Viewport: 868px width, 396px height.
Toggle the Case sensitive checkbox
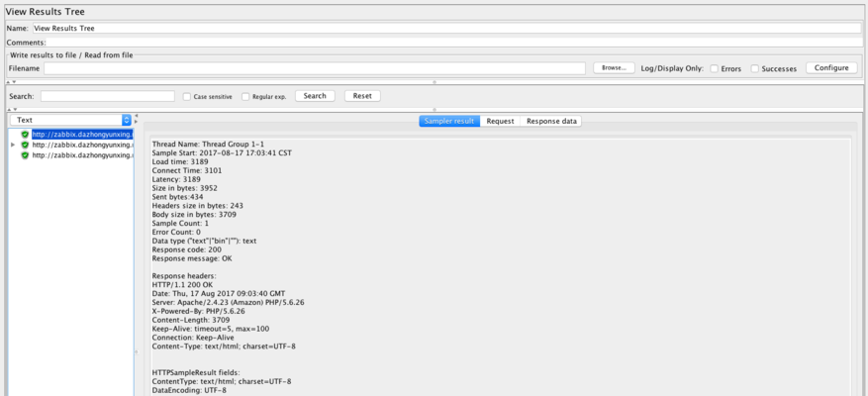click(187, 96)
